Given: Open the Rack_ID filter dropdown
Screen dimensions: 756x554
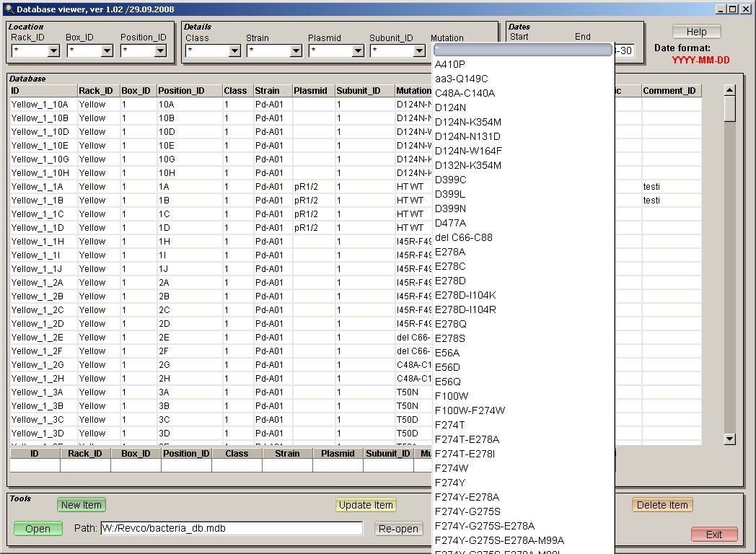Looking at the screenshot, I should 53,50.
